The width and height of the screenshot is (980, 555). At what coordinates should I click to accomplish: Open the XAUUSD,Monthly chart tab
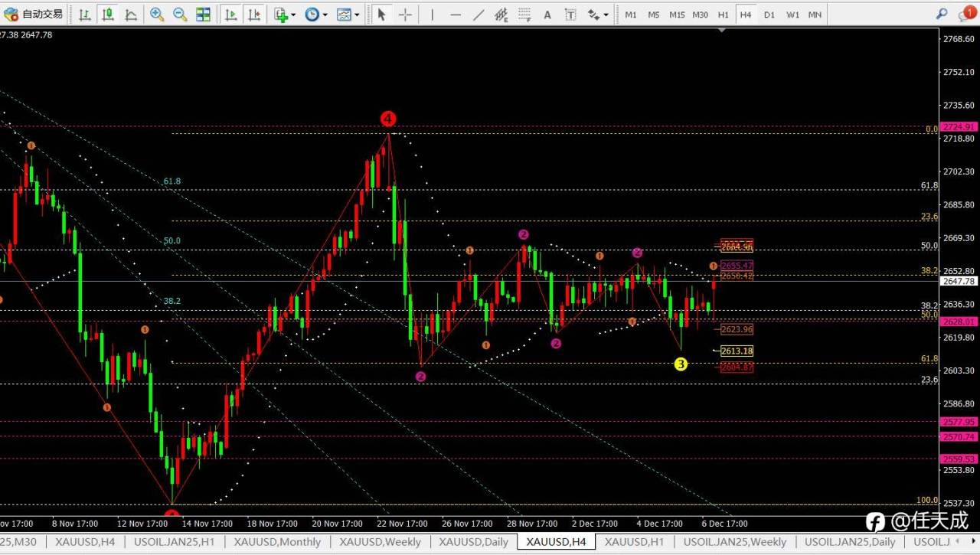[277, 542]
